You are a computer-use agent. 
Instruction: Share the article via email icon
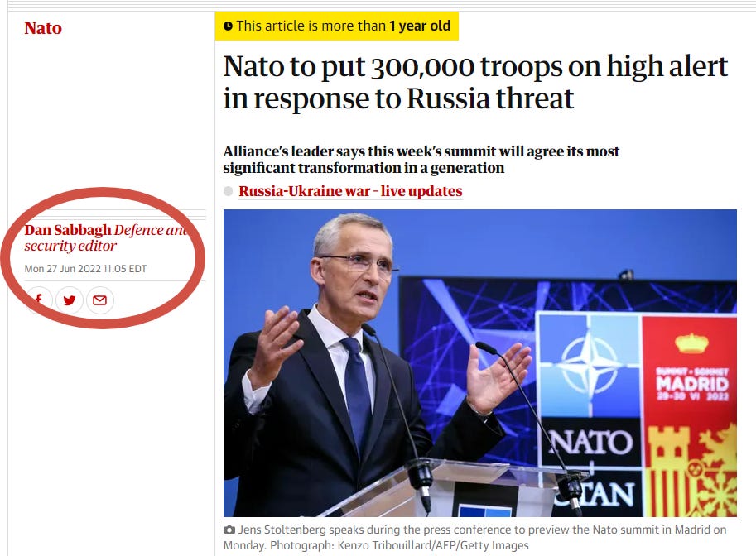(x=100, y=300)
